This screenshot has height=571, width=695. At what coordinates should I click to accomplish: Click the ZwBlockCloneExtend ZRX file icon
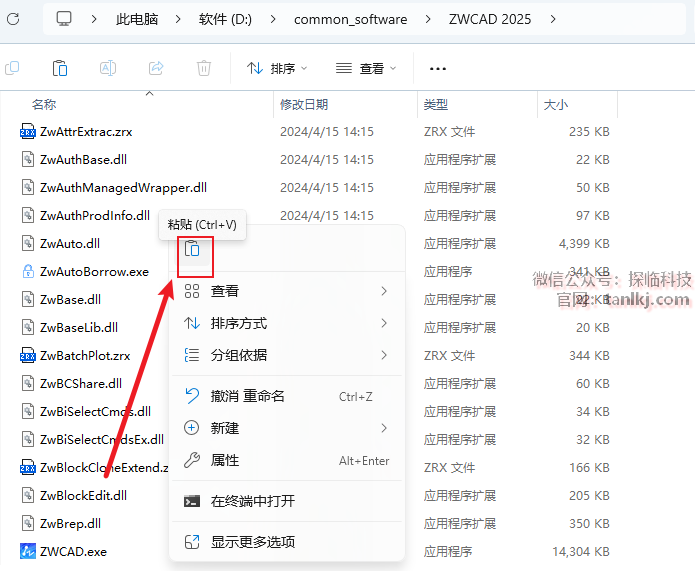point(28,467)
